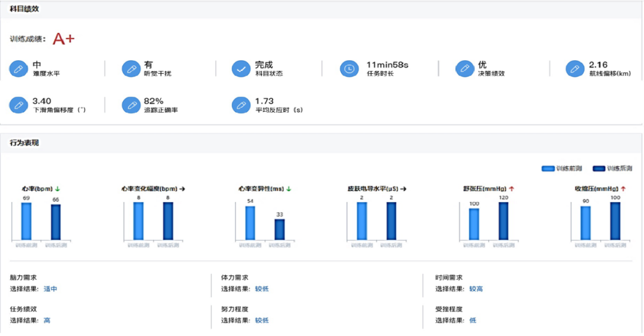This screenshot has height=336, width=644.
Task: Toggle the 训练前测 legend swatch
Action: (x=548, y=169)
